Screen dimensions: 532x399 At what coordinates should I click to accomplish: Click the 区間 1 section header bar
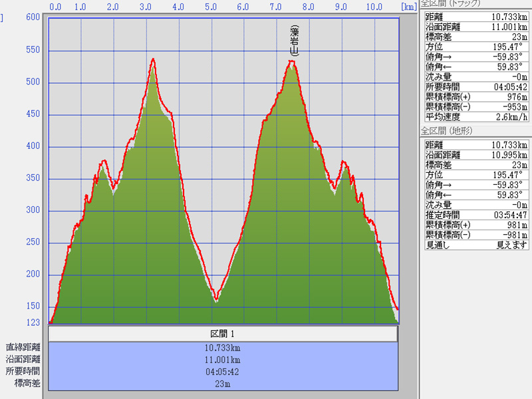[223, 333]
